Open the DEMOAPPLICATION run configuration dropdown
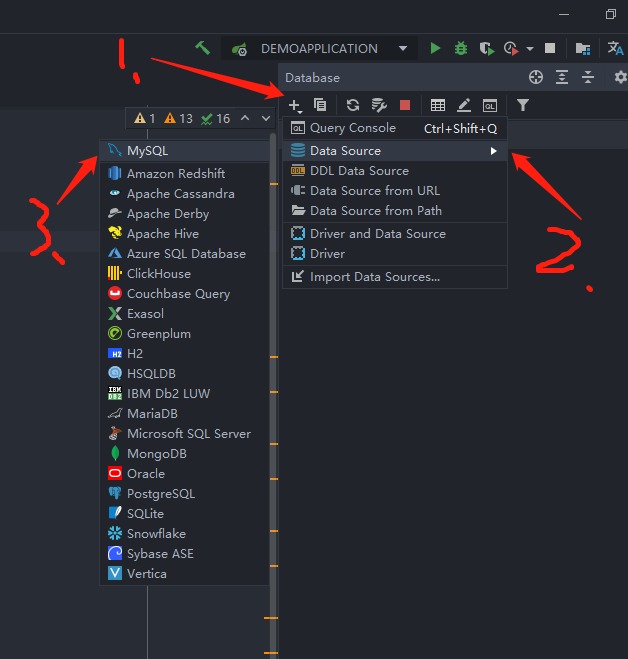This screenshot has height=659, width=628. (319, 48)
